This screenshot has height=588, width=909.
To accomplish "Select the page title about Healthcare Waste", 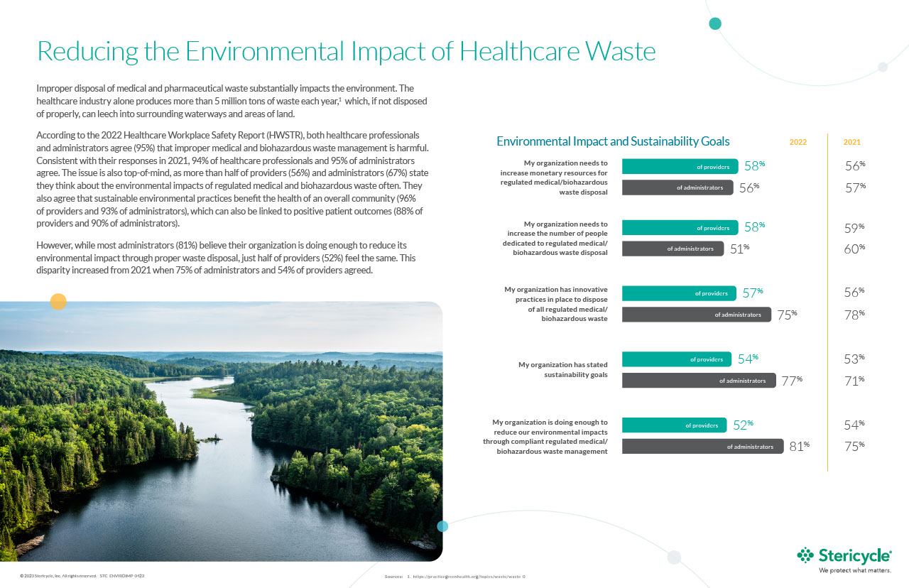I will tap(346, 51).
